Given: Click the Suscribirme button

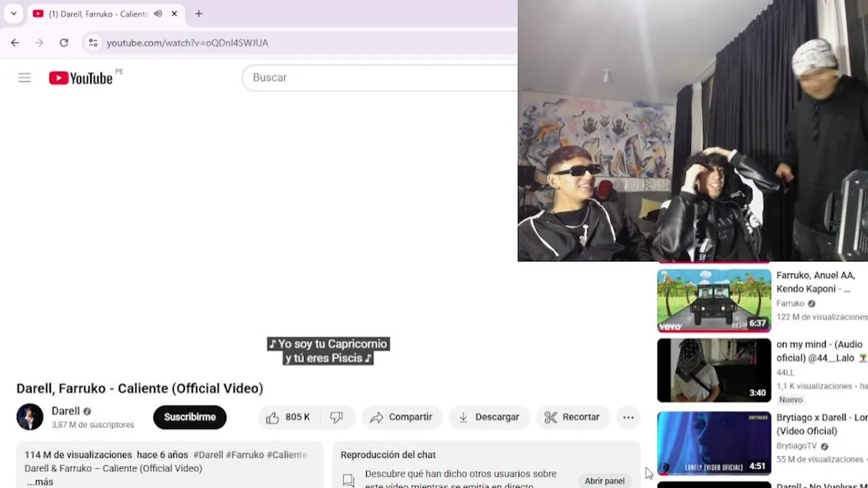Looking at the screenshot, I should 190,418.
